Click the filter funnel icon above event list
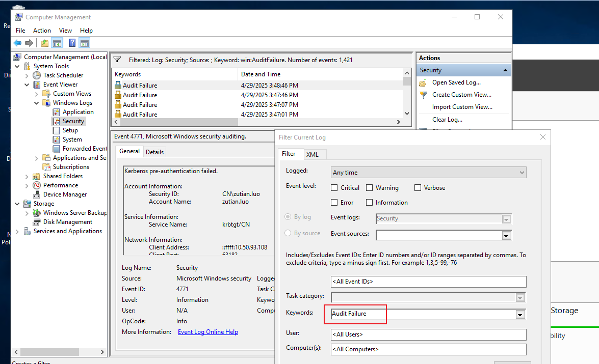 click(x=117, y=60)
